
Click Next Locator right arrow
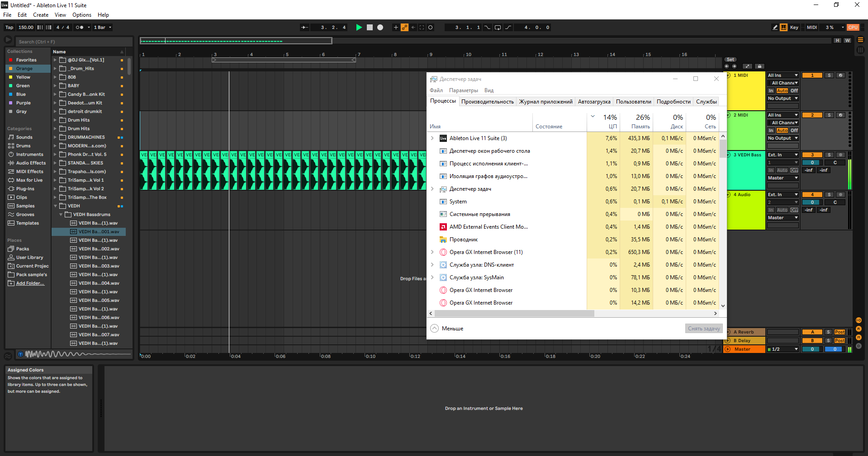734,66
